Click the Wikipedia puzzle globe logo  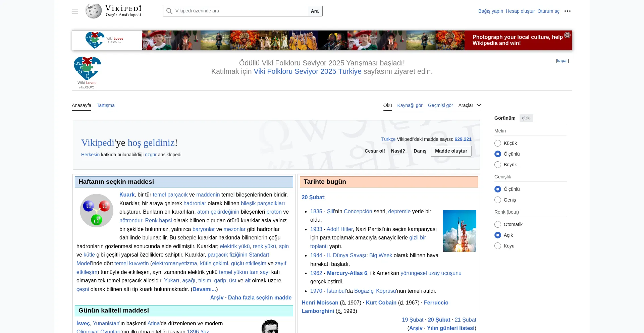click(93, 11)
